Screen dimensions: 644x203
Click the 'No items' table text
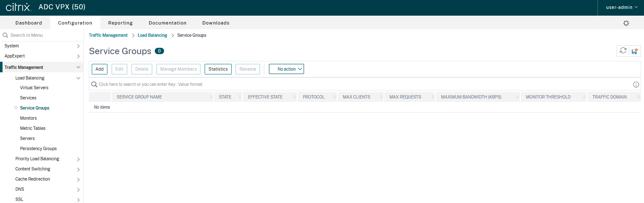pos(102,107)
